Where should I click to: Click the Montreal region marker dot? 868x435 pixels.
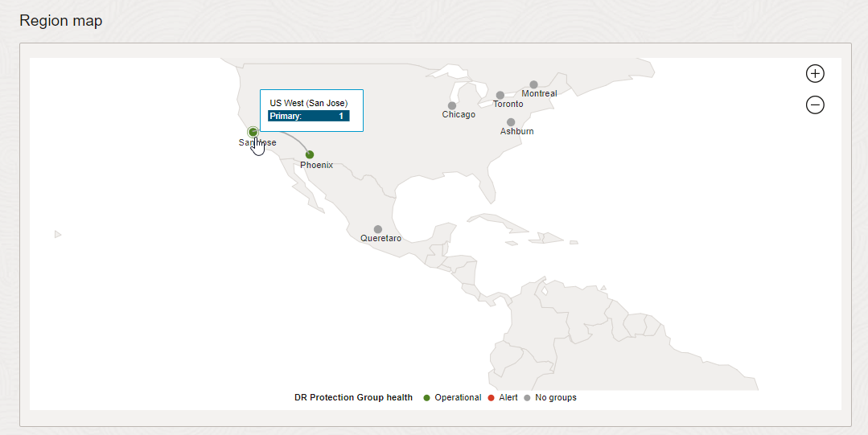pos(533,84)
